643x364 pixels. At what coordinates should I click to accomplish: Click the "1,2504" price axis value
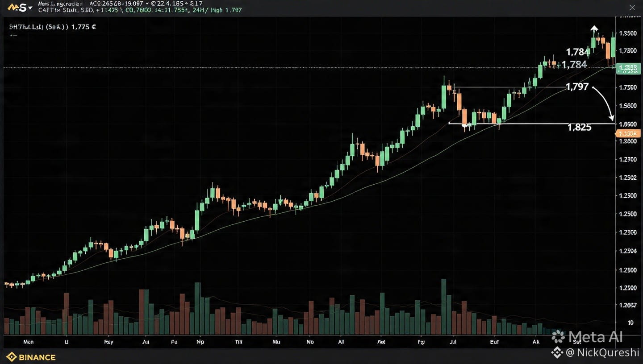click(628, 251)
